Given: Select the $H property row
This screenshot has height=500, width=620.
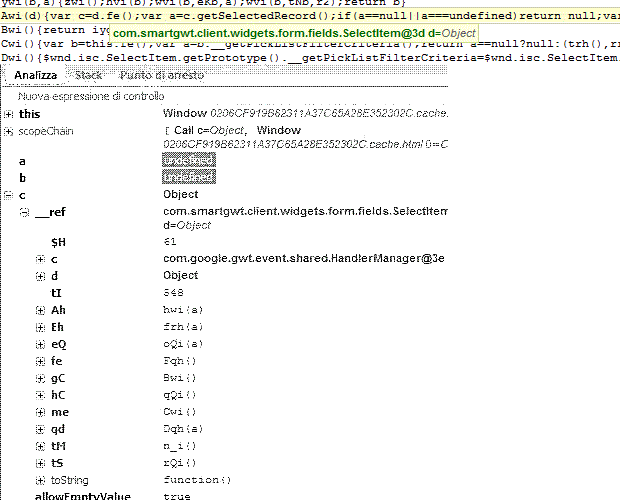Looking at the screenshot, I should 60,242.
